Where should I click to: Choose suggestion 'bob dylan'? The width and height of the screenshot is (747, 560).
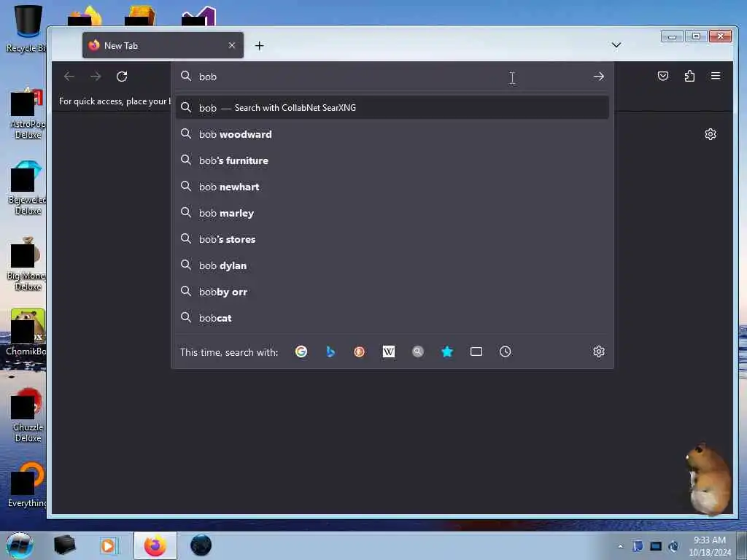(392, 265)
